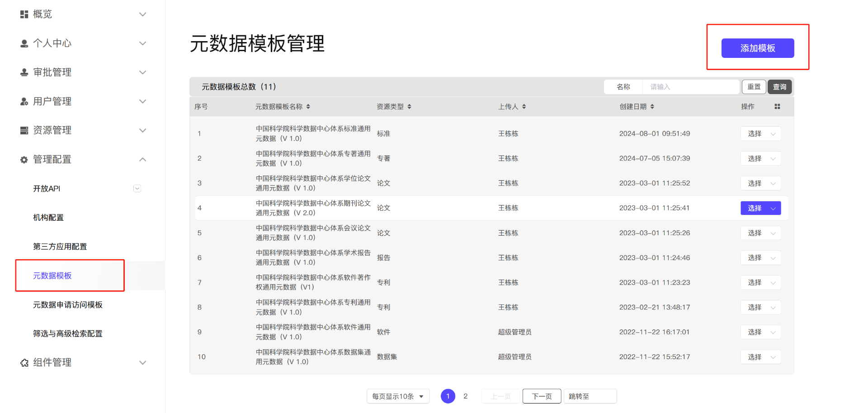The height and width of the screenshot is (413, 868).
Task: Click the 数据集 resource type cell
Action: [387, 357]
